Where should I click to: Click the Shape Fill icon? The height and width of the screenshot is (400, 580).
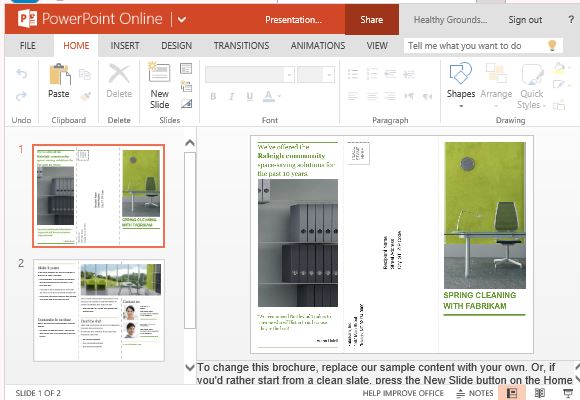coord(559,68)
